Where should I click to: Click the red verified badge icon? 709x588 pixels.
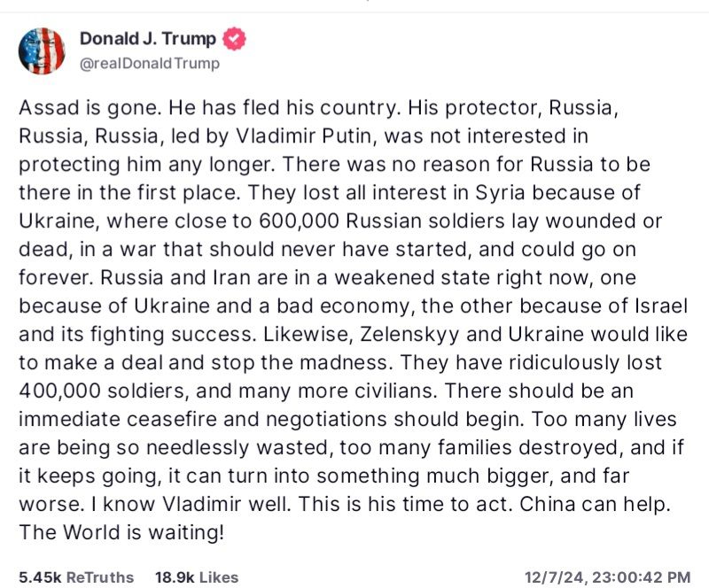234,39
